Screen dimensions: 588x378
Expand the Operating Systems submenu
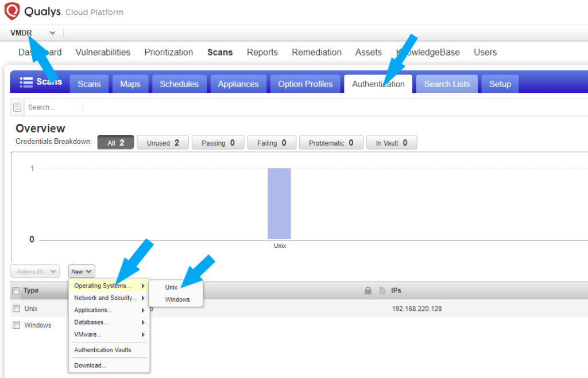(109, 286)
